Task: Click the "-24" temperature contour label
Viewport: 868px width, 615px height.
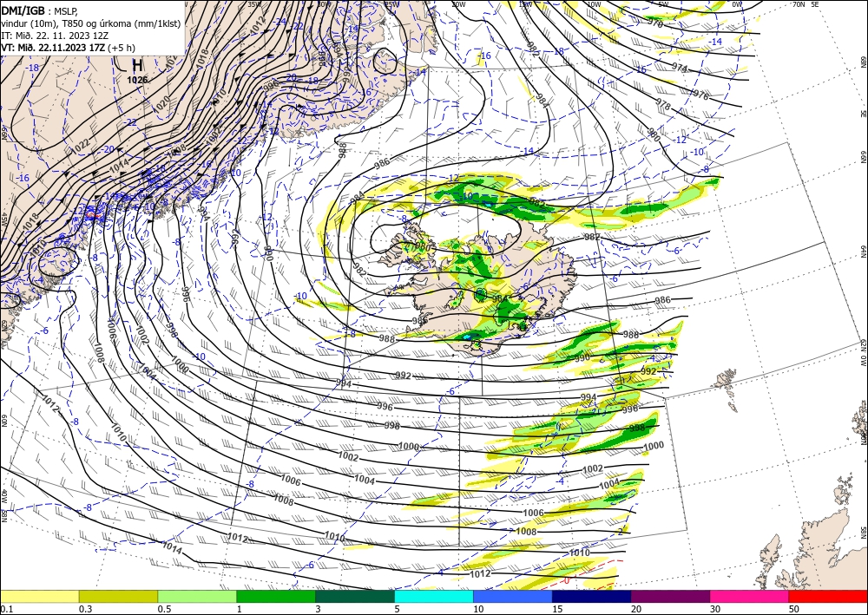Action: (281, 22)
